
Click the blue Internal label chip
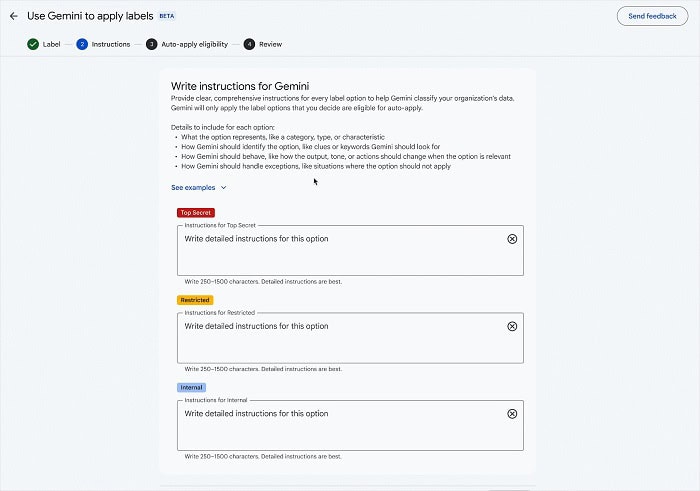click(x=192, y=387)
